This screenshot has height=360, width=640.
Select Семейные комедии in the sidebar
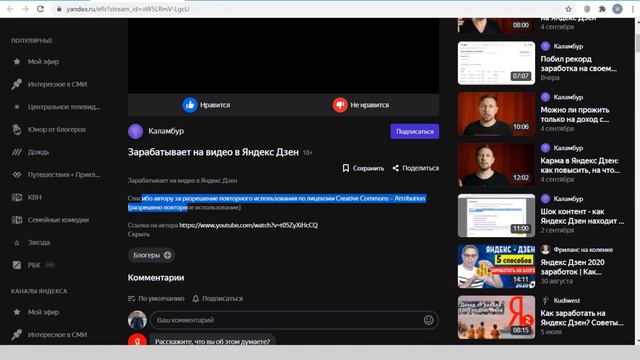58,220
